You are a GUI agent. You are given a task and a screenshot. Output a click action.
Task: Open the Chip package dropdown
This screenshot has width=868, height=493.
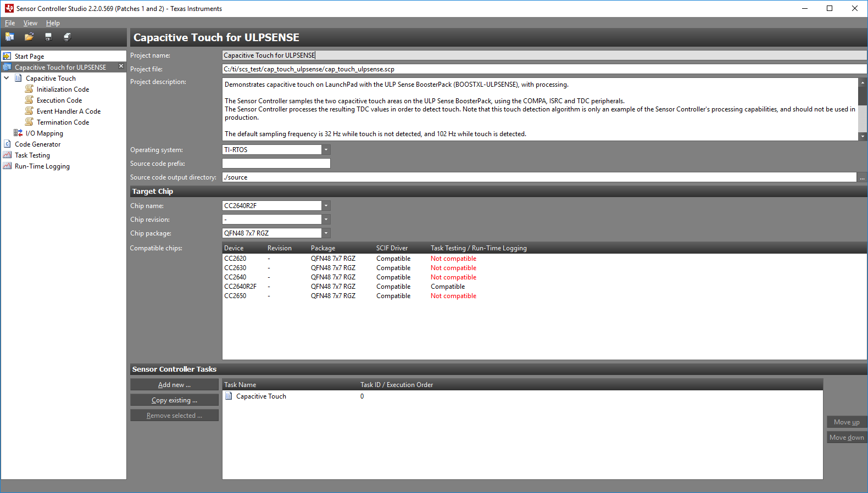point(326,233)
